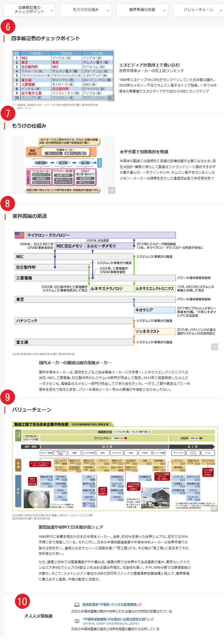Screen dimensions: 224x644
Task: Click expand icon on もうけの仕組み diagram
Action: click(112, 190)
